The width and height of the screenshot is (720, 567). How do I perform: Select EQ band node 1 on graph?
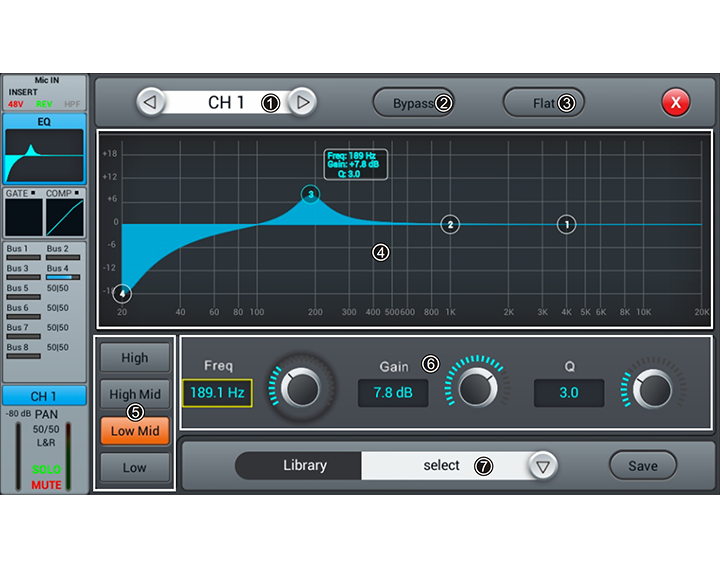(x=567, y=225)
